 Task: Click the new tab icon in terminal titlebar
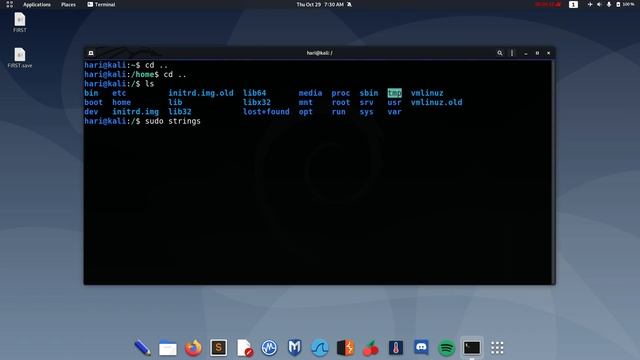point(91,53)
